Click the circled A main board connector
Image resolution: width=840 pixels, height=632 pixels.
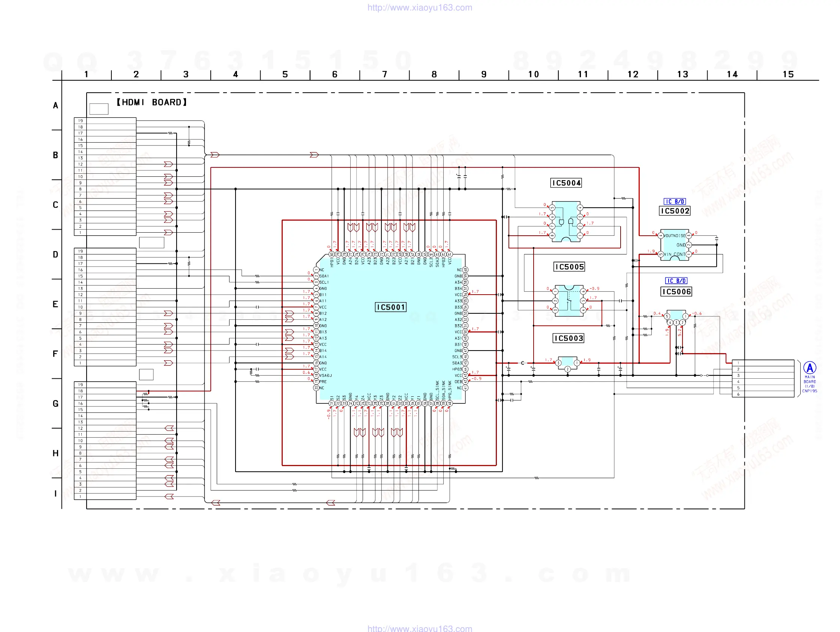810,367
